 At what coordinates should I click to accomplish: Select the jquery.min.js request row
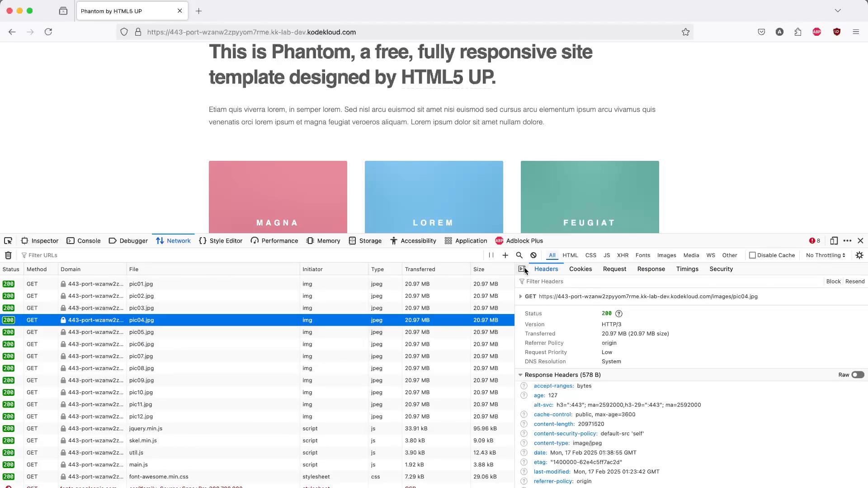pos(257,428)
